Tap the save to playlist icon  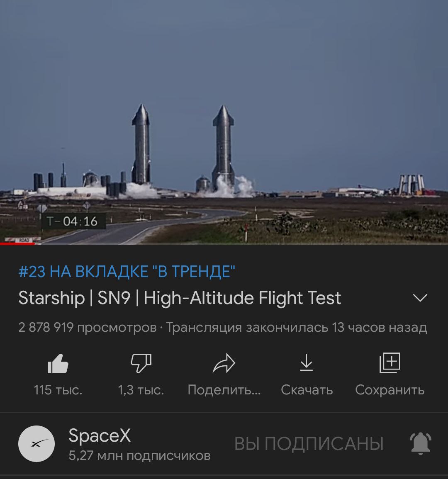coord(390,363)
